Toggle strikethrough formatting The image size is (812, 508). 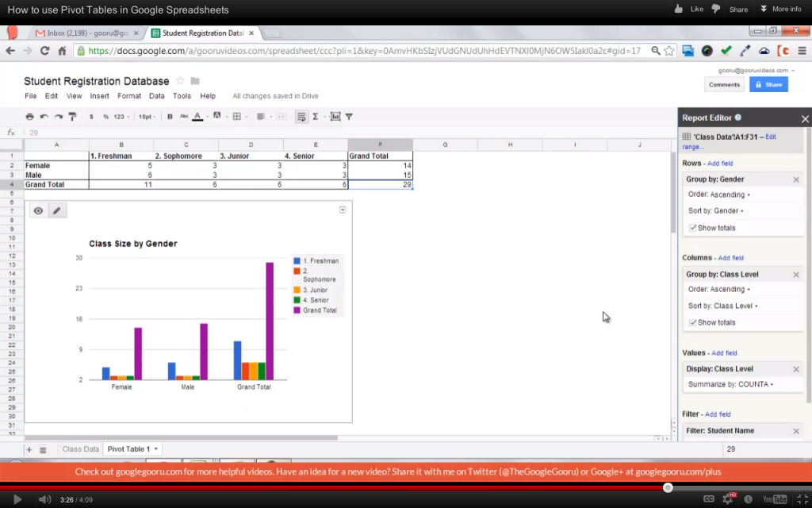coord(183,117)
